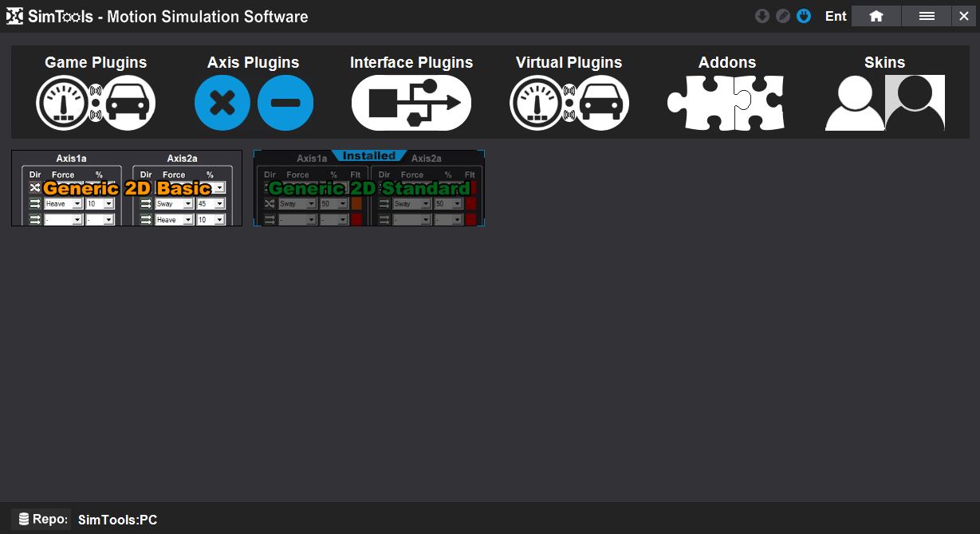This screenshot has height=534, width=980.
Task: Select the Generic 2D Basic plugin thumbnail
Action: [127, 188]
